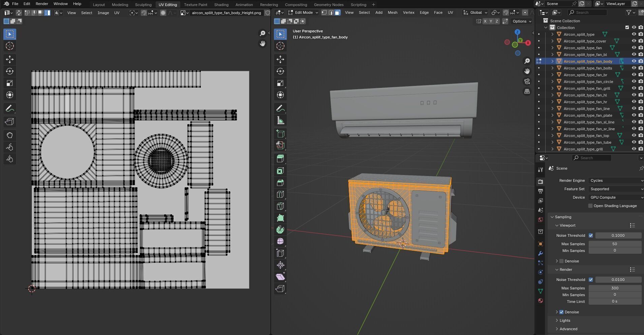Switch to Shading workspace tab
This screenshot has height=335, width=644.
point(221,5)
